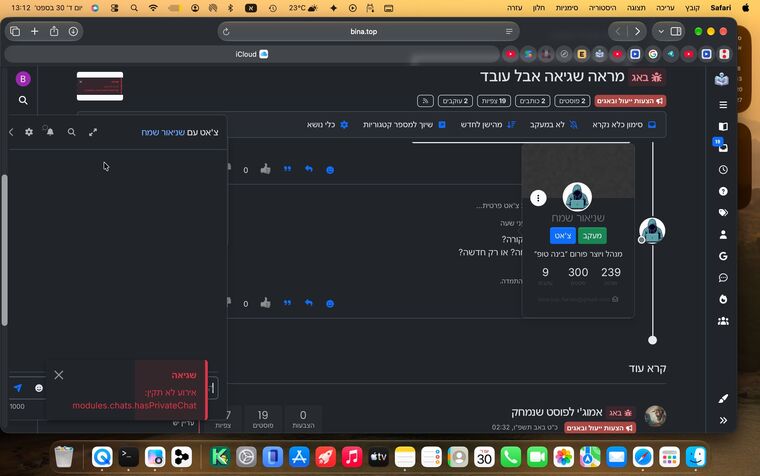Expand the sidebar with double chevron icon
Image resolution: width=760 pixels, height=476 pixels.
pos(723,420)
